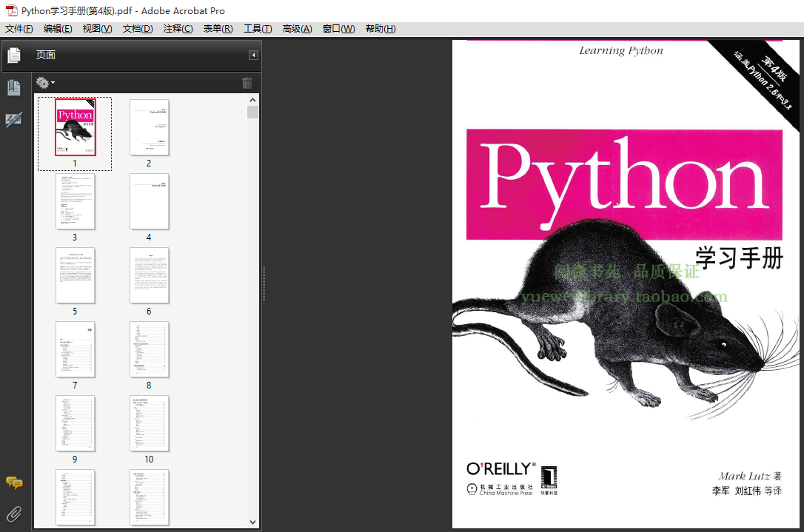The height and width of the screenshot is (532, 804).
Task: Open the Bookmarks panel icon in sidebar
Action: 13,88
